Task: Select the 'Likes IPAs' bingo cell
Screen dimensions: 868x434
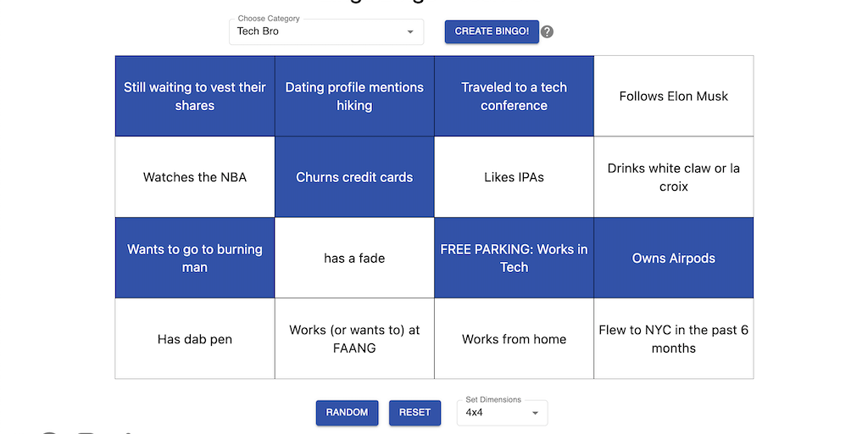Action: point(514,177)
